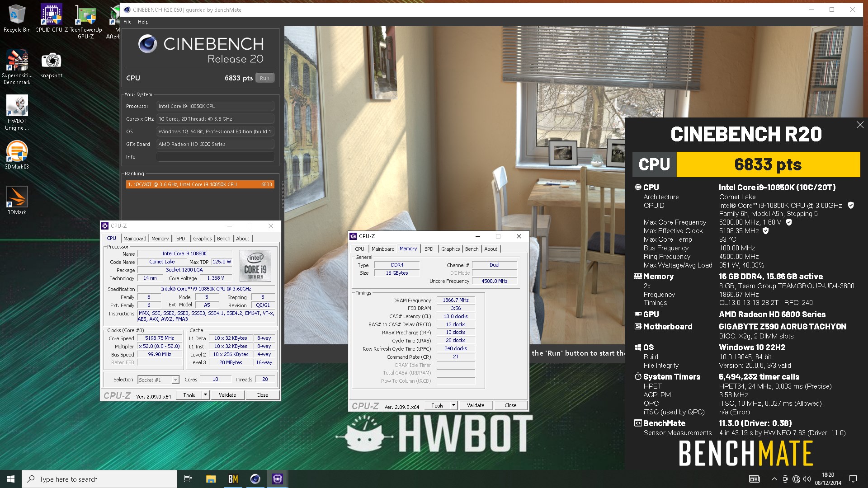The image size is (868, 488).
Task: Click the Intel Core i9 logo in CPU-Z
Action: [x=255, y=266]
